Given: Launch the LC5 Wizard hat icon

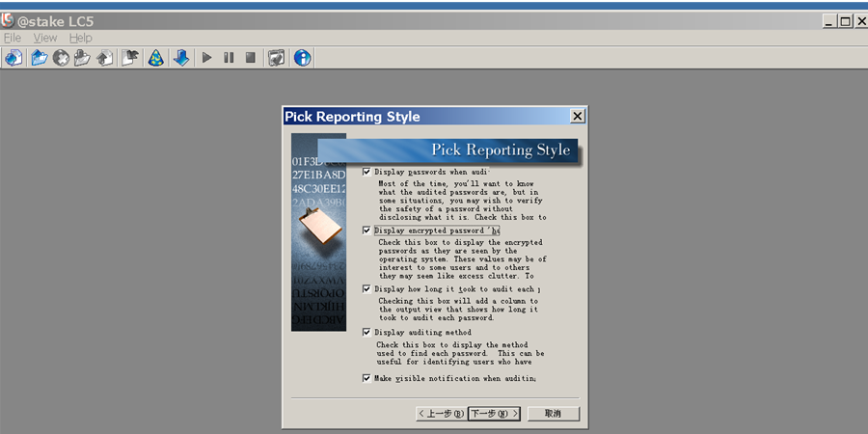Looking at the screenshot, I should (x=156, y=58).
